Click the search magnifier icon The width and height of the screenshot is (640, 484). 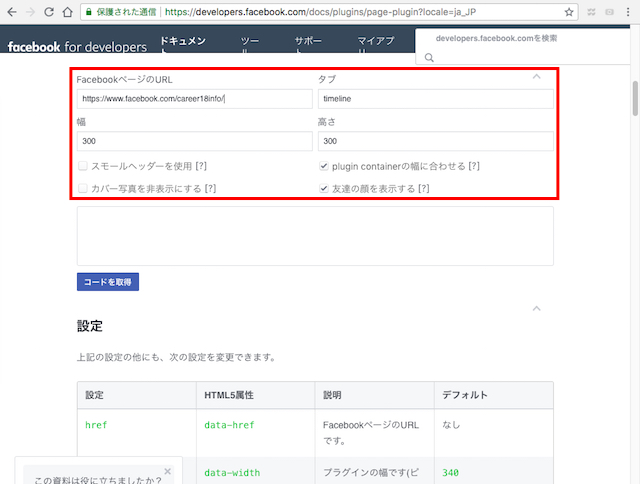click(x=429, y=58)
